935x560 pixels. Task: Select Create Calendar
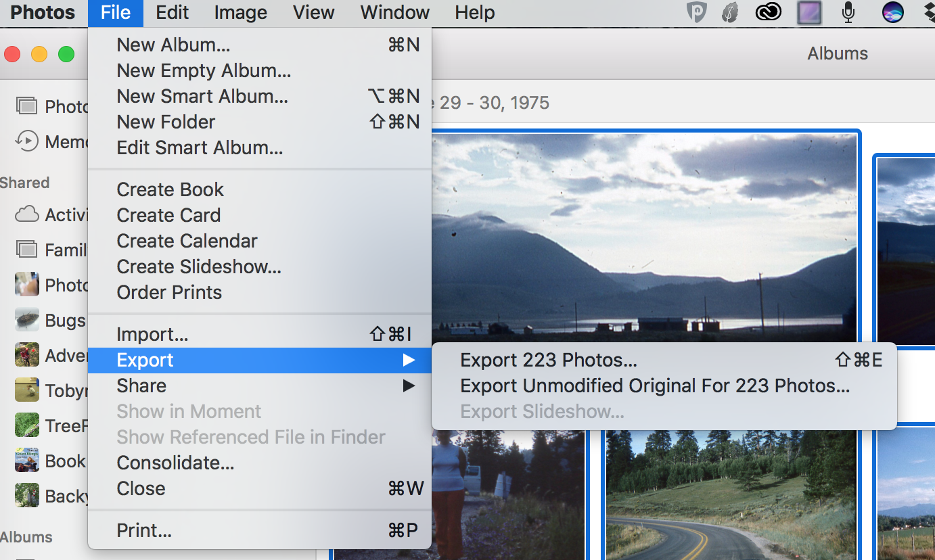(260, 241)
